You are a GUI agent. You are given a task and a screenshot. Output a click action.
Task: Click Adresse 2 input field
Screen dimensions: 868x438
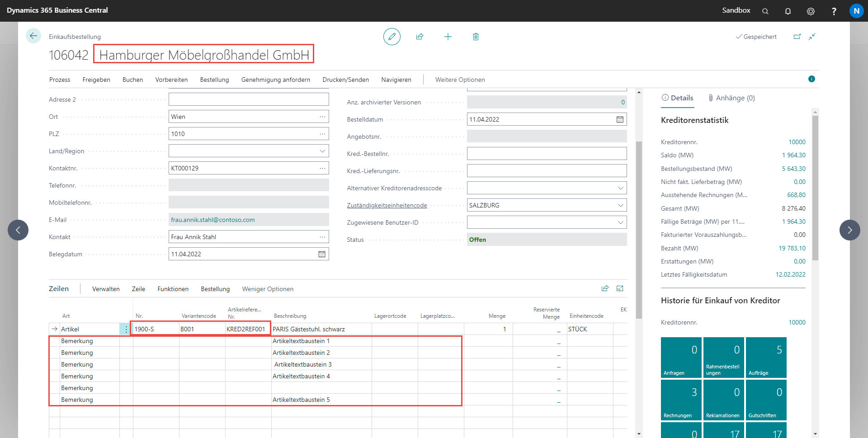tap(249, 99)
